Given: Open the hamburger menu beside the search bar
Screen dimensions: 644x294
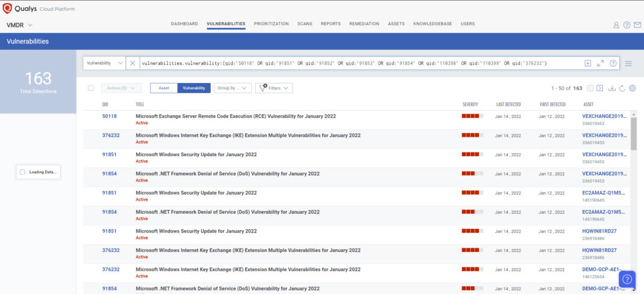Looking at the screenshot, I should (x=628, y=64).
